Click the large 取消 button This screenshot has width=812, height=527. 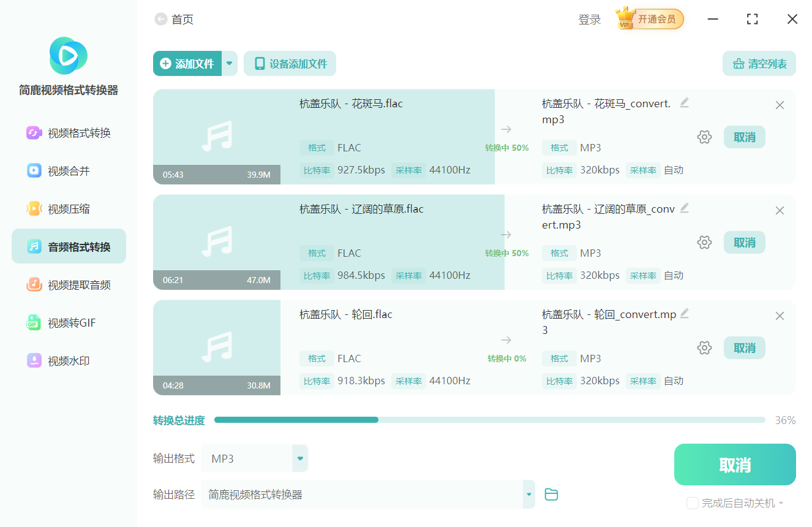click(735, 464)
